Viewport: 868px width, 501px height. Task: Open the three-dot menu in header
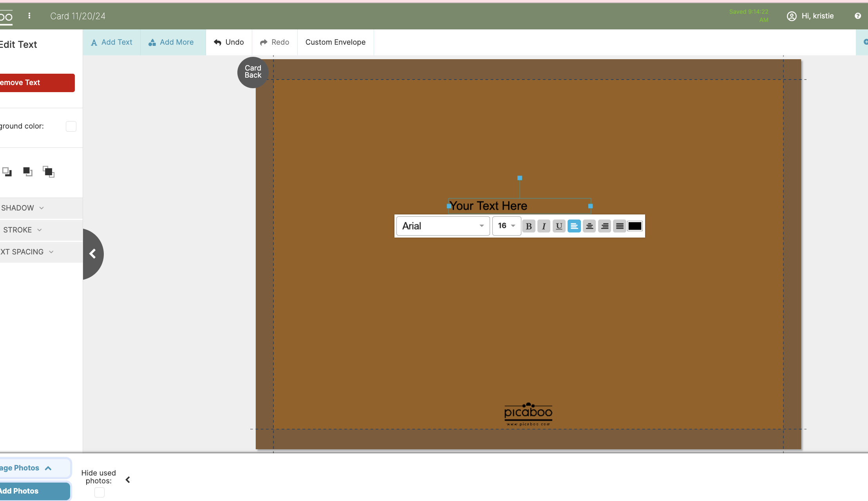point(29,16)
